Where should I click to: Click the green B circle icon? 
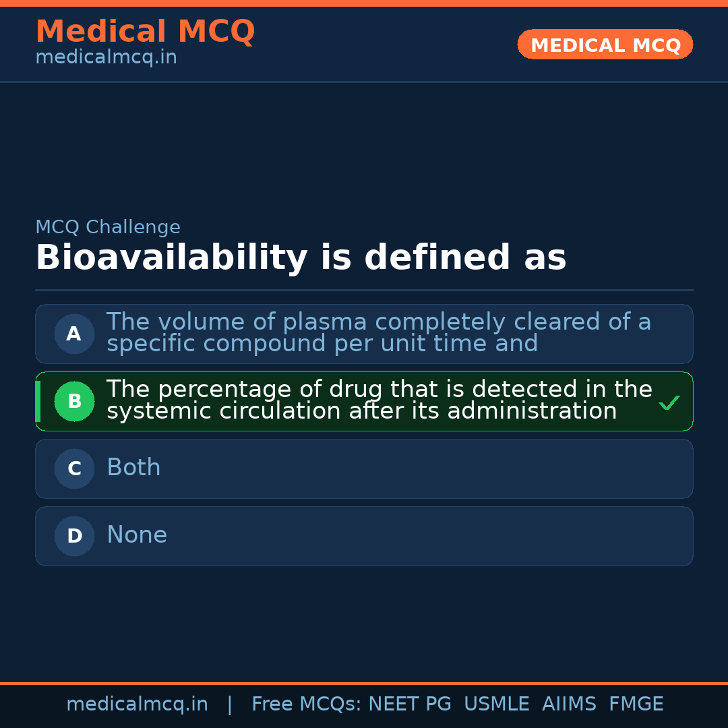pyautogui.click(x=74, y=401)
